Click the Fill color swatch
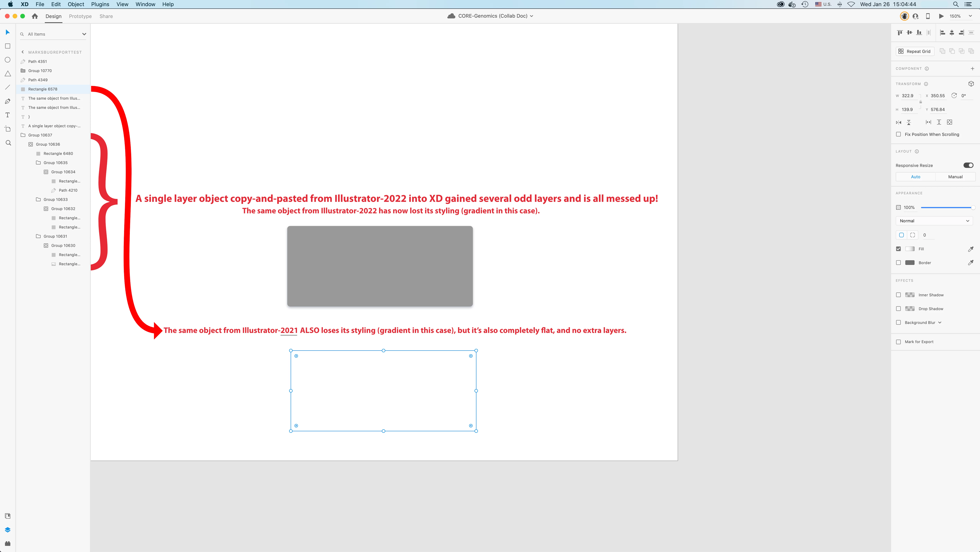Viewport: 980px width, 552px height. click(x=910, y=249)
